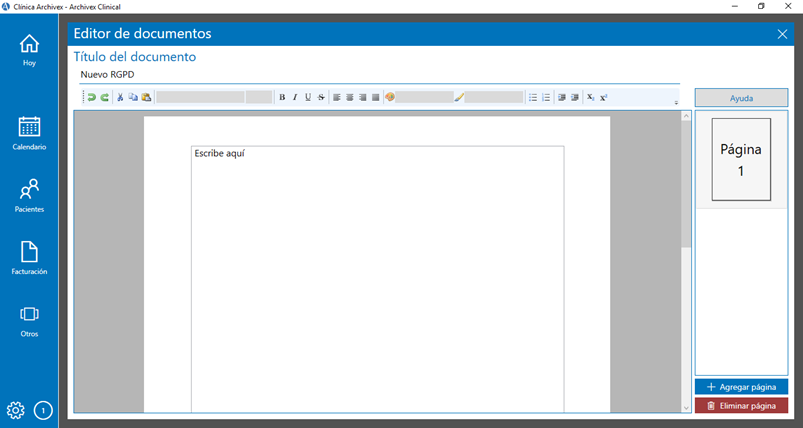Open the font family dropdown

pos(200,97)
